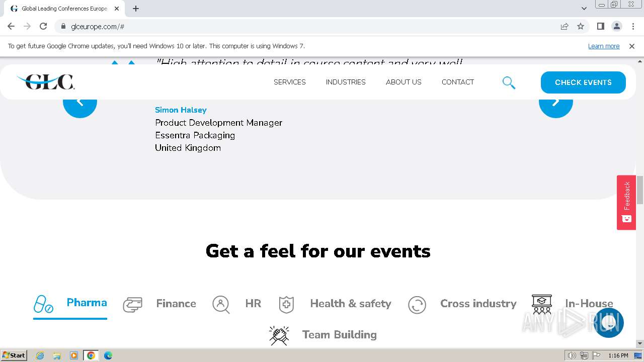Open the Chrome profile avatar

pyautogui.click(x=617, y=26)
